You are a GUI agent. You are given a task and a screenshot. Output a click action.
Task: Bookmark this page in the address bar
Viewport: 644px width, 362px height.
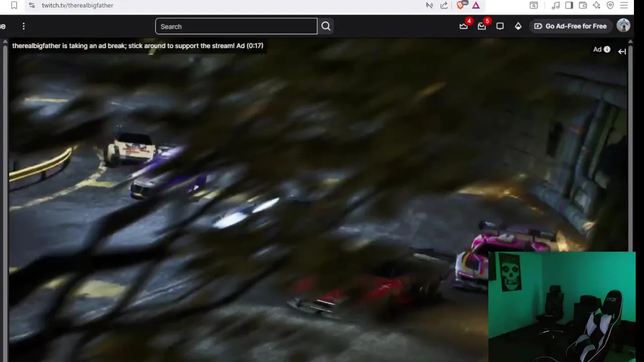(x=14, y=5)
